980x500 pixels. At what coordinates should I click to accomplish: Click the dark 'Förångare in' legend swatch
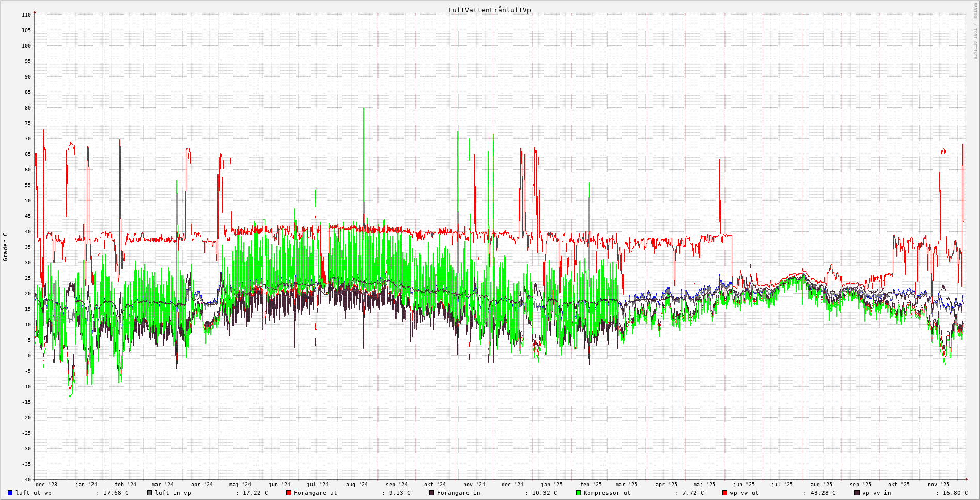pyautogui.click(x=432, y=493)
